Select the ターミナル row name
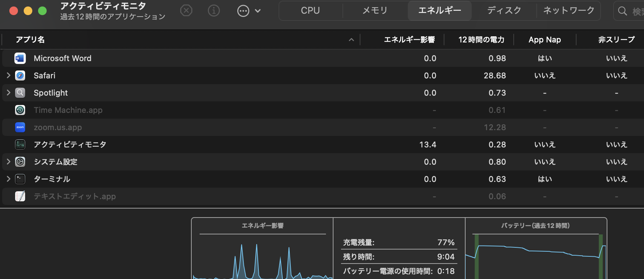Screen dimensions: 644x279 point(52,179)
